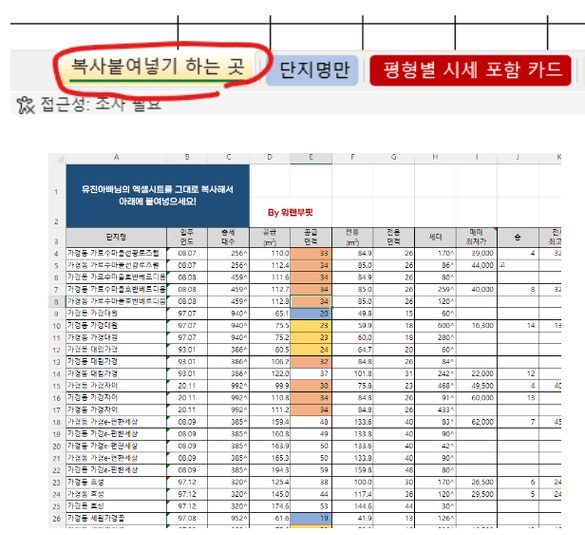Click the 공급면적 cell with value 53
The width and height of the screenshot is (585, 535).
(311, 506)
